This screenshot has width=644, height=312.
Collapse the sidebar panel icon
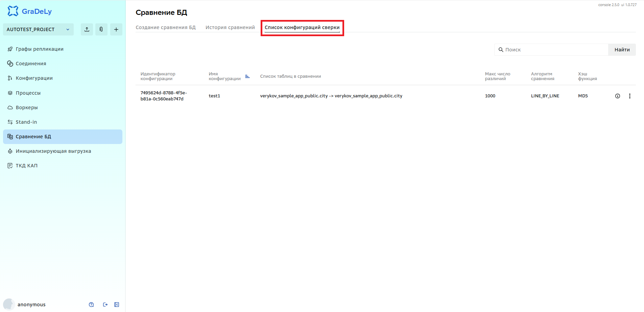coord(117,305)
